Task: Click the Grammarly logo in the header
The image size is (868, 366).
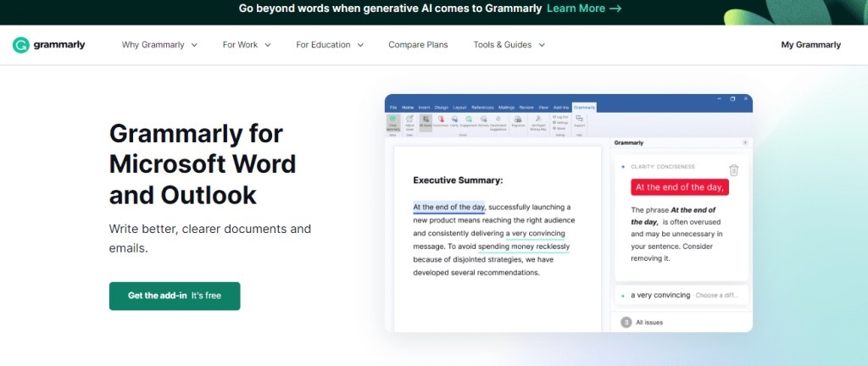Action: (x=48, y=45)
